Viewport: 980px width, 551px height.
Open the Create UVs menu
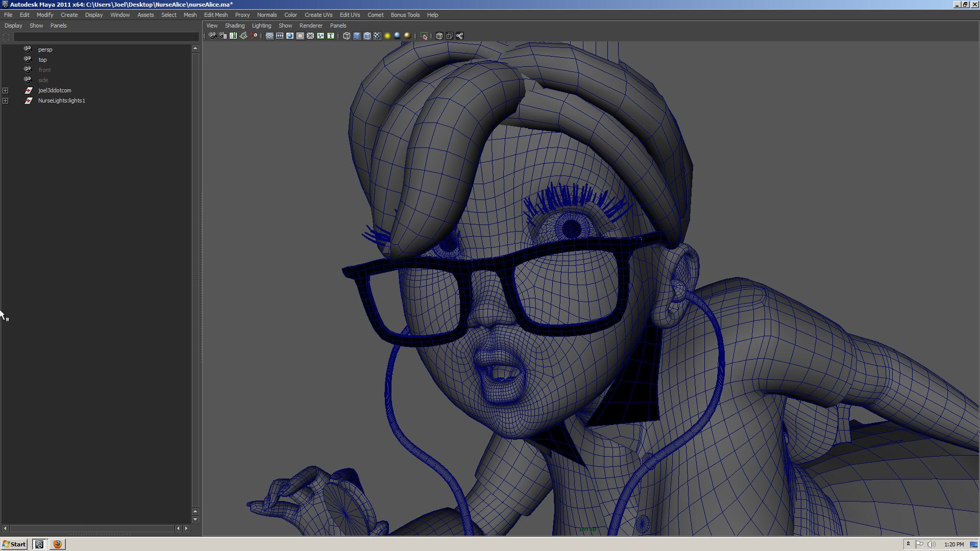tap(318, 15)
